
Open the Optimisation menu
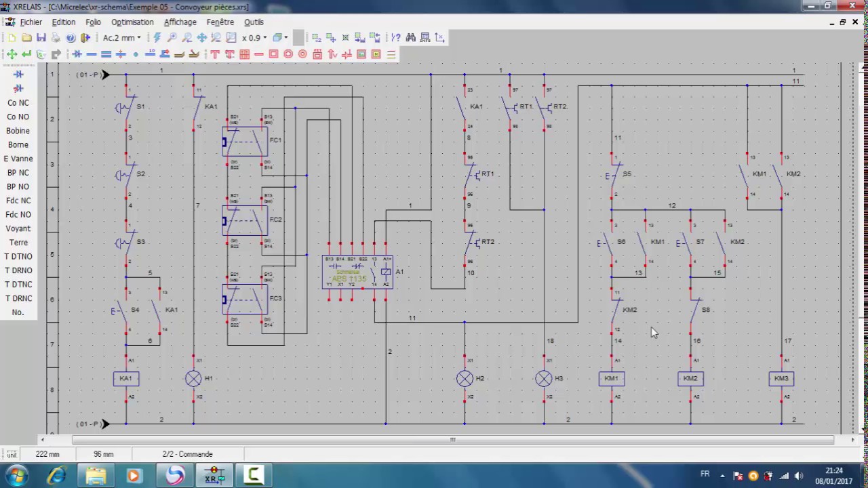132,22
